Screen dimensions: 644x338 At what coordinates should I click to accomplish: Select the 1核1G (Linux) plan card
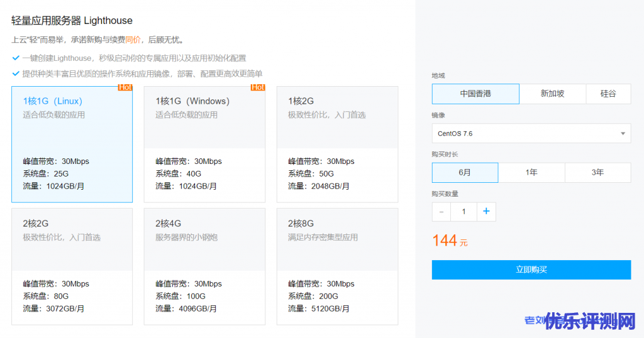[72, 144]
